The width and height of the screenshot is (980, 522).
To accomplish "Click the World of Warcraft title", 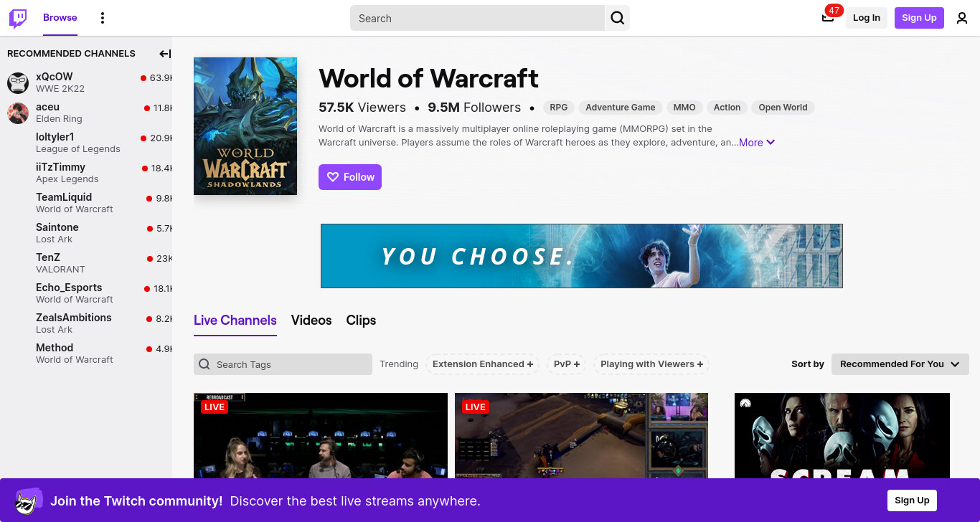I will 429,78.
